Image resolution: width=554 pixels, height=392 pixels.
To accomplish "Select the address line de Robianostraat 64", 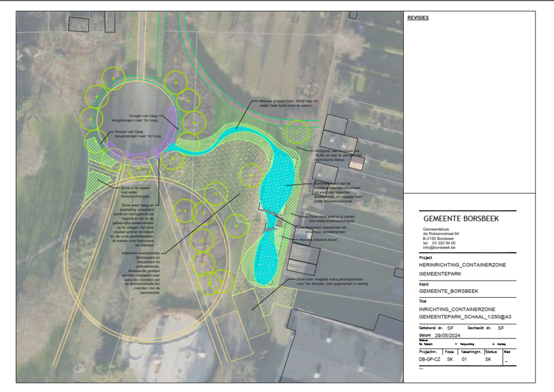I will pyautogui.click(x=441, y=234).
